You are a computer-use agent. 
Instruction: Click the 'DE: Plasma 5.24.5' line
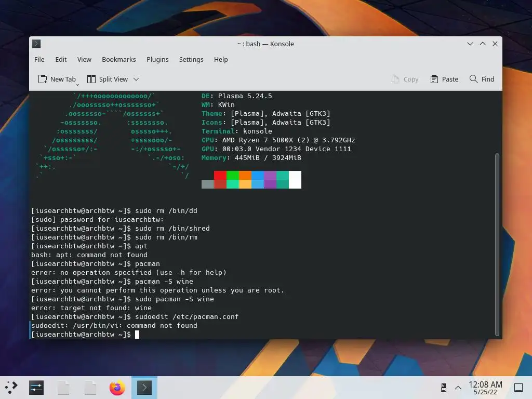point(237,96)
